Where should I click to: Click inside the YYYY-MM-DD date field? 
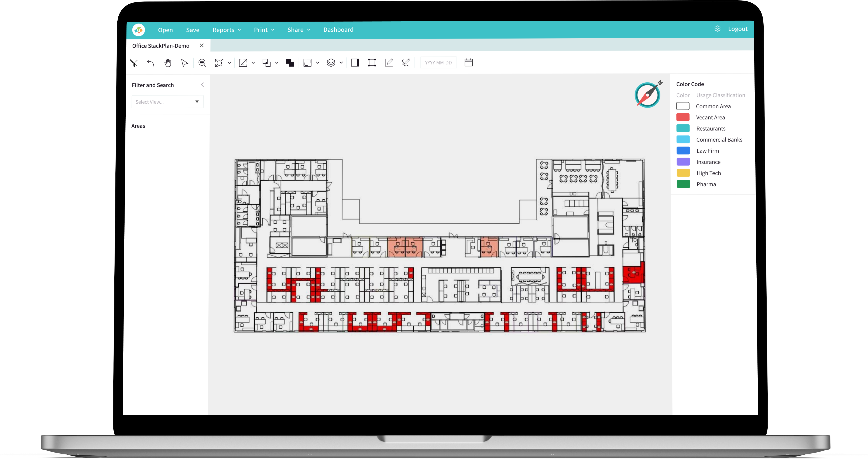[438, 62]
